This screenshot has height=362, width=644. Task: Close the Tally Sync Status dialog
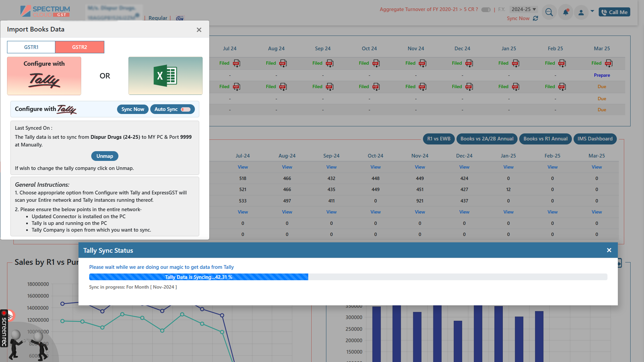(x=609, y=250)
